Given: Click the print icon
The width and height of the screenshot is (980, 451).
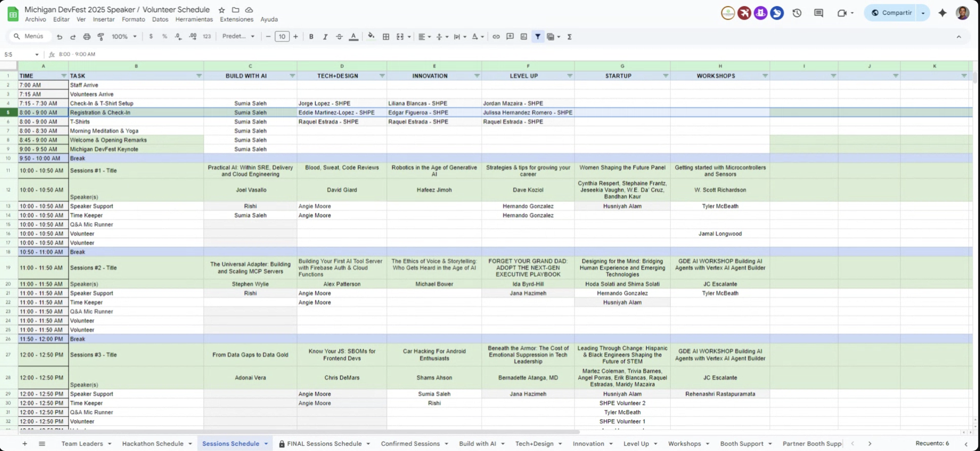Looking at the screenshot, I should tap(87, 36).
